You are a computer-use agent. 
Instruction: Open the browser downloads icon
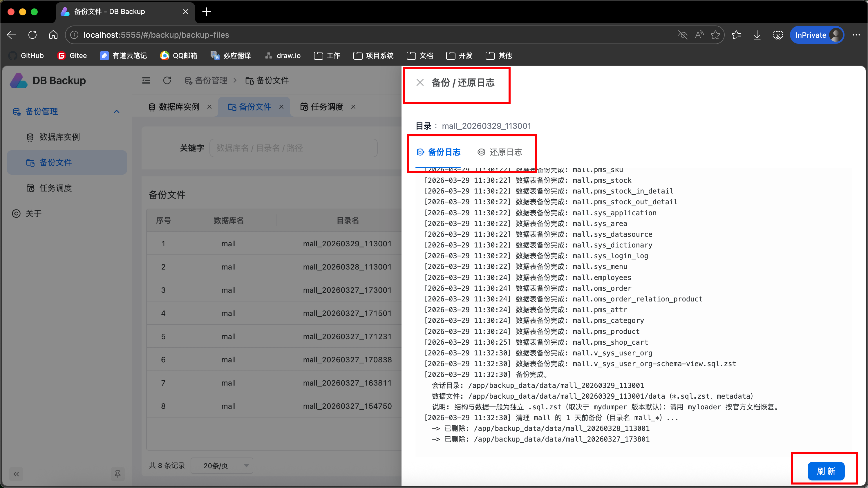[757, 35]
